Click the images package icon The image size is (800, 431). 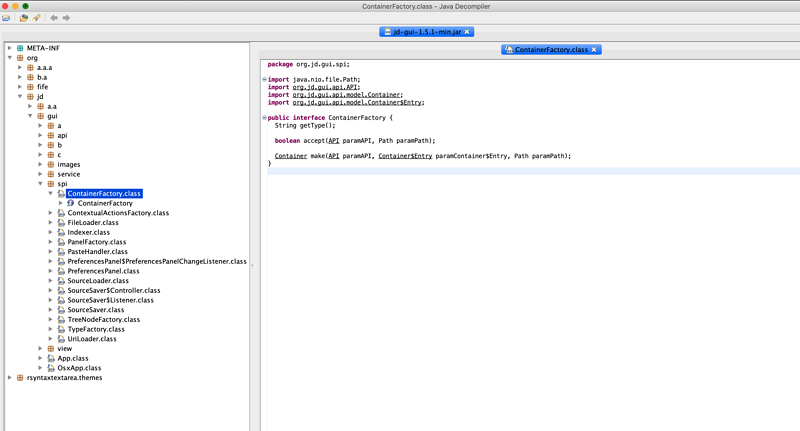coord(51,164)
